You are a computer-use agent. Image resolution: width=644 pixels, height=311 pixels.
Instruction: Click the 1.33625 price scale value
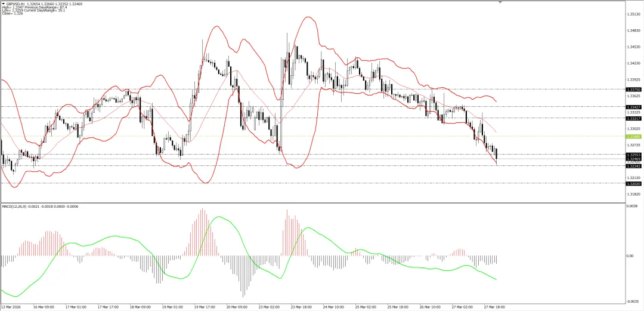pos(634,96)
